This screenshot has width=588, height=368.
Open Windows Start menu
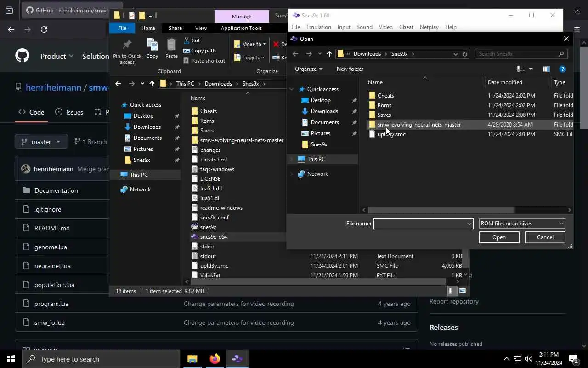click(x=11, y=359)
